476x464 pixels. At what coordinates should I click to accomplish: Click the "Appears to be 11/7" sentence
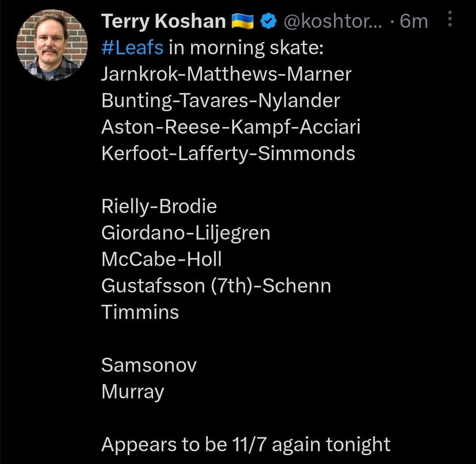(x=245, y=445)
